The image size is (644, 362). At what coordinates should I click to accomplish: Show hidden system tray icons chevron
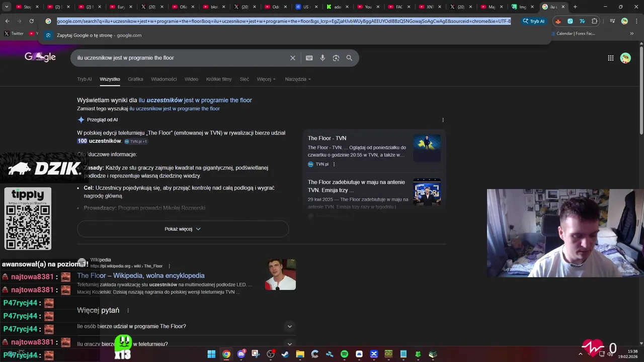point(580,354)
